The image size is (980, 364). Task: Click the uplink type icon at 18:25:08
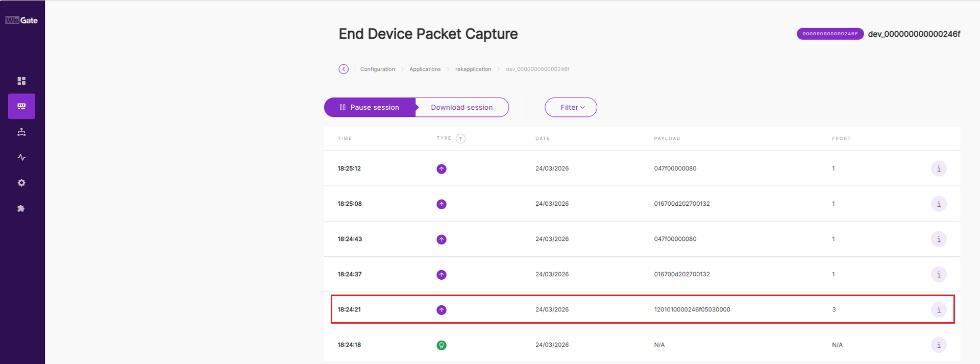click(442, 204)
